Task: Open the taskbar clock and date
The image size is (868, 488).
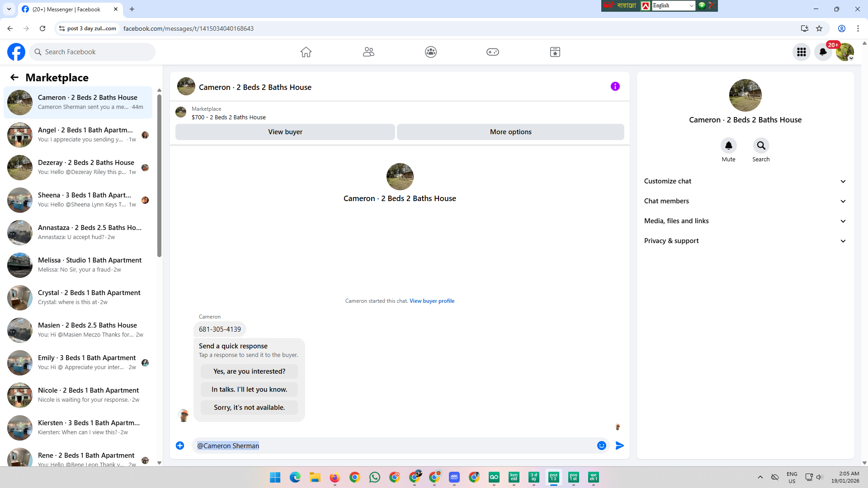Action: point(845,477)
